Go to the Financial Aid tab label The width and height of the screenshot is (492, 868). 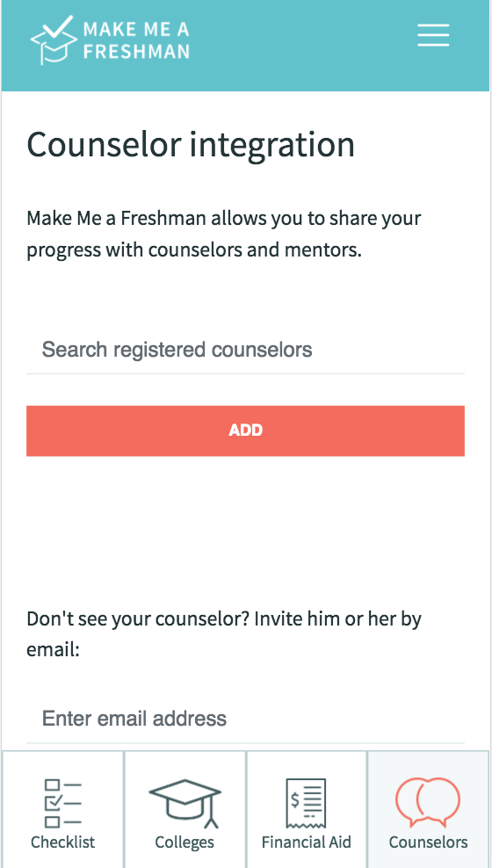coord(306,842)
